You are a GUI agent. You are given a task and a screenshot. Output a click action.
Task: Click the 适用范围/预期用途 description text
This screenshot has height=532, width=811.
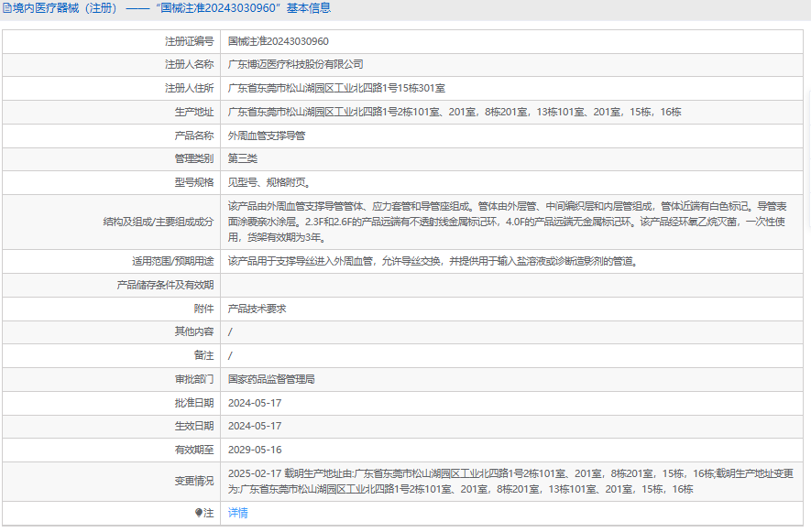click(x=431, y=261)
